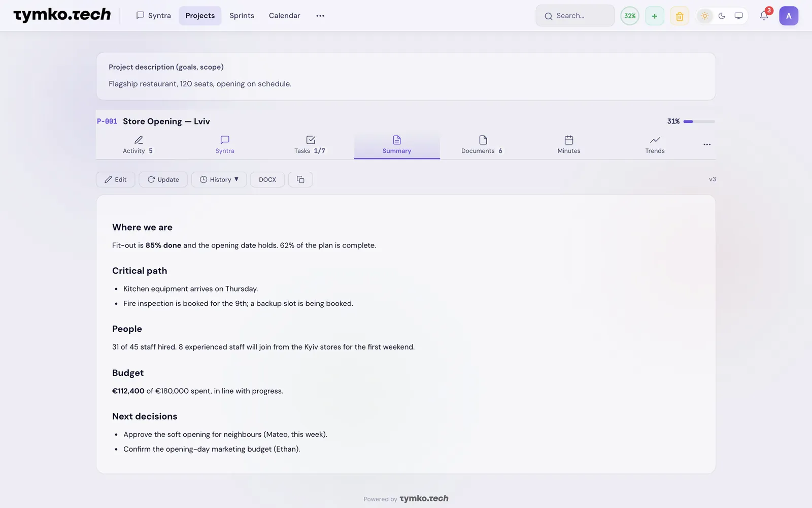
Task: Expand more project tabs ellipsis
Action: click(x=707, y=145)
